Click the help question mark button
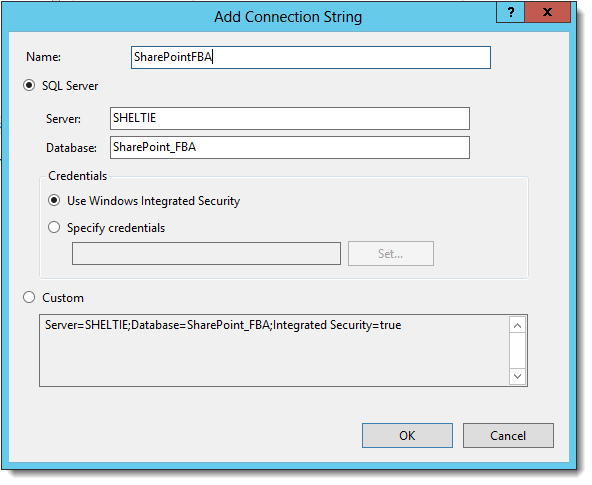 [x=510, y=12]
